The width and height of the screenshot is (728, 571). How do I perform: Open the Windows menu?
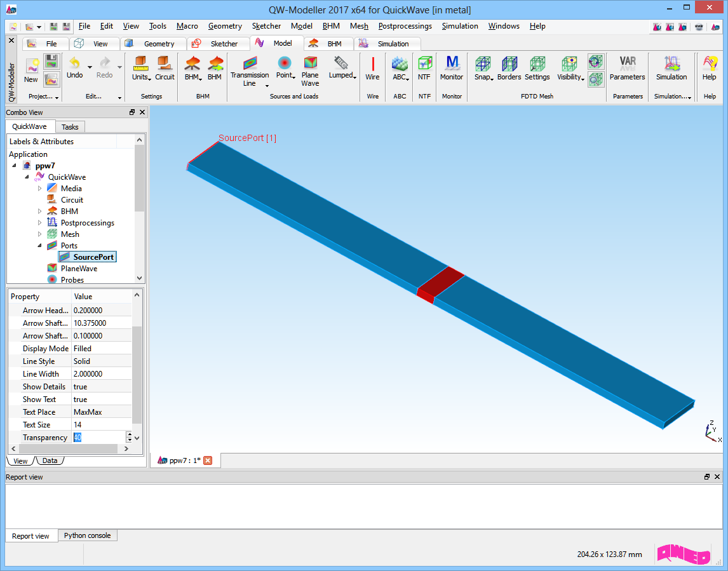[x=504, y=26]
